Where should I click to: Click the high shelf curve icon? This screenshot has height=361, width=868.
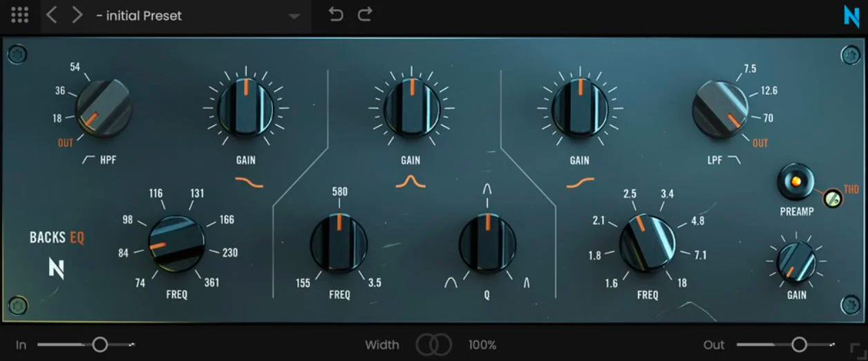coord(580,183)
